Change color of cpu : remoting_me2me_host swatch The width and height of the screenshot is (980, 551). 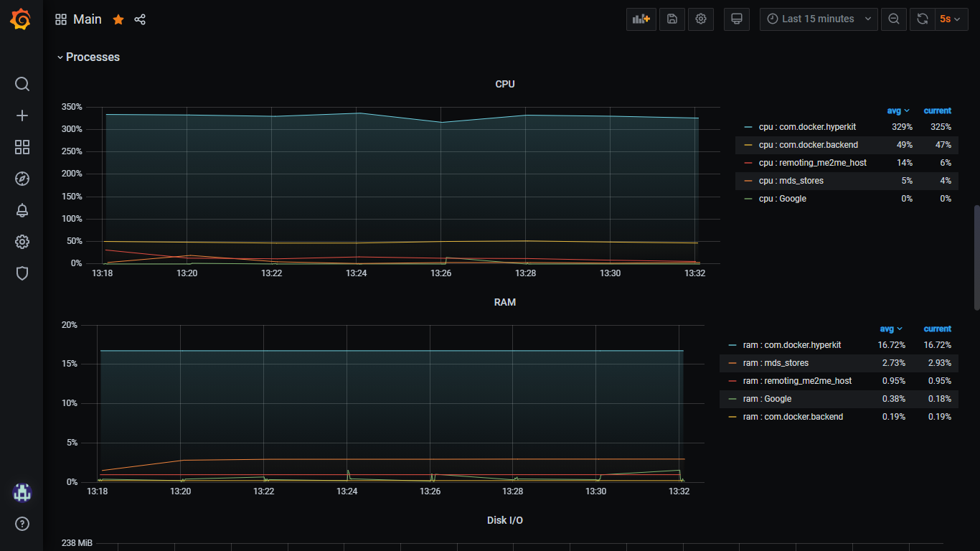click(748, 163)
